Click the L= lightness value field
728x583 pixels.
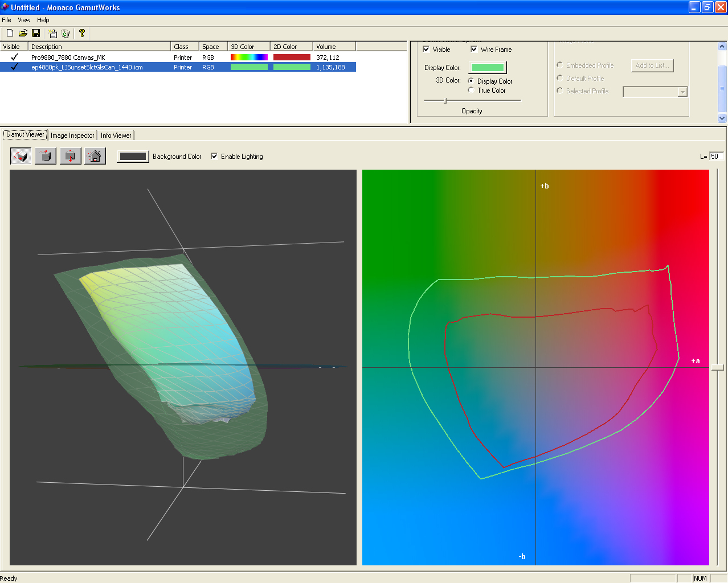pyautogui.click(x=716, y=157)
